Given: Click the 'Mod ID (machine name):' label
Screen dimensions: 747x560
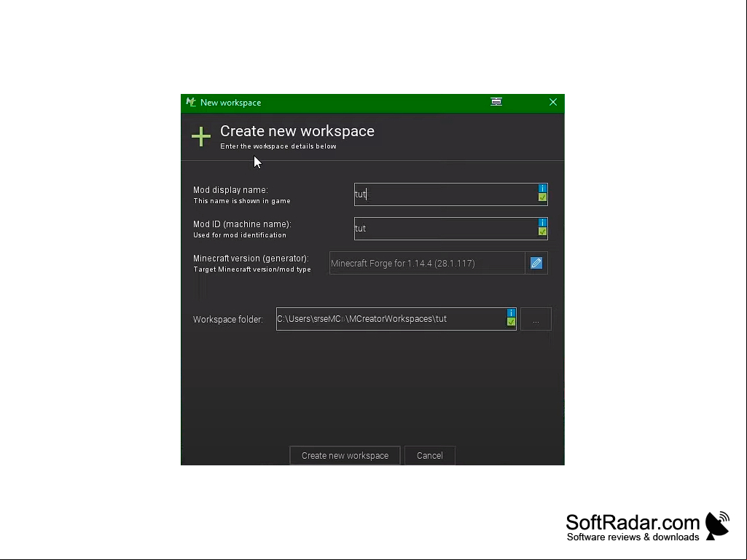Looking at the screenshot, I should pyautogui.click(x=242, y=224).
